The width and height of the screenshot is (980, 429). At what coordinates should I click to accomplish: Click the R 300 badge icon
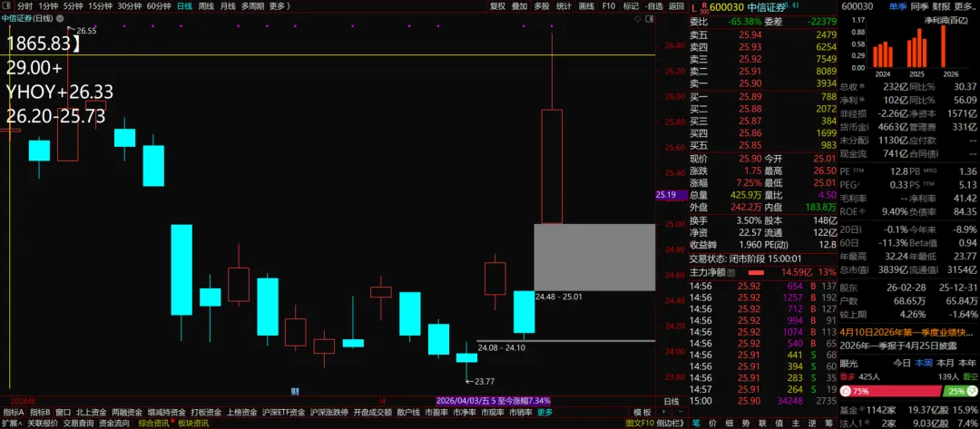[704, 7]
